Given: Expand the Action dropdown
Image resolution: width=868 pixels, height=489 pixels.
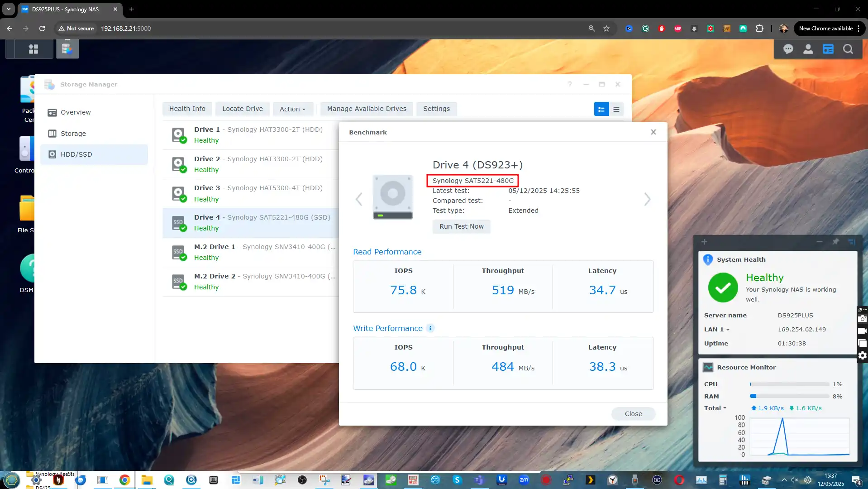Looking at the screenshot, I should [292, 109].
